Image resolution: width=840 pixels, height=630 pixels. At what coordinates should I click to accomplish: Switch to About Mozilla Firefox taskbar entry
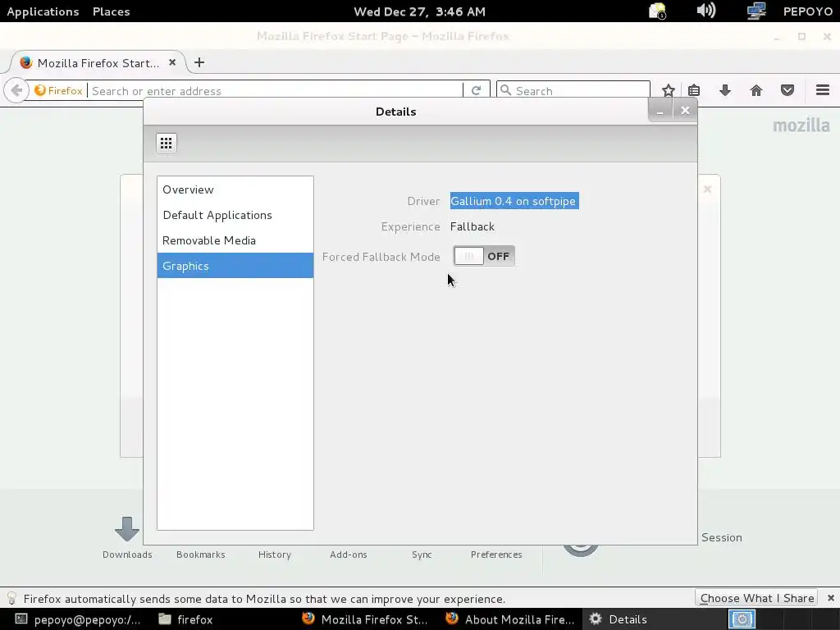[509, 619]
